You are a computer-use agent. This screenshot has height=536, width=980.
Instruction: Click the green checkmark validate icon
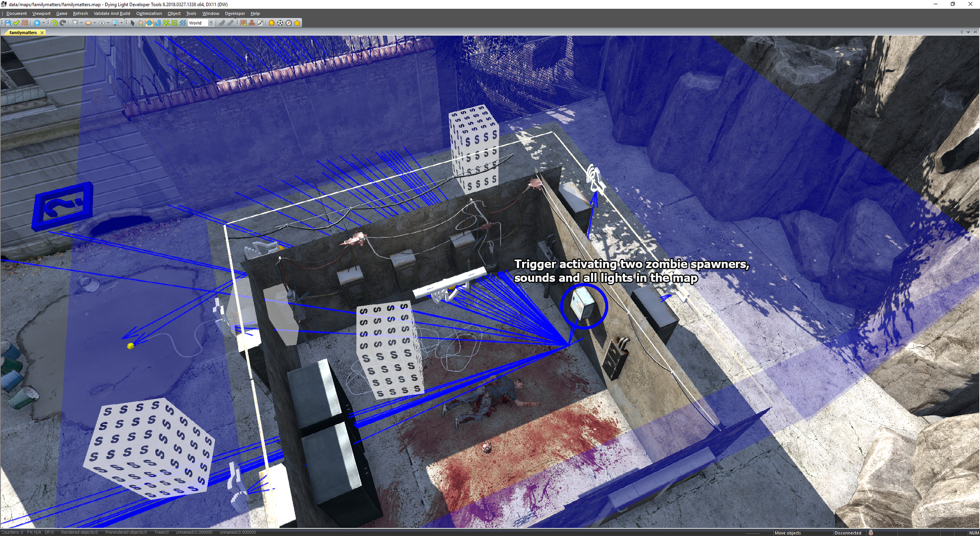point(16,23)
